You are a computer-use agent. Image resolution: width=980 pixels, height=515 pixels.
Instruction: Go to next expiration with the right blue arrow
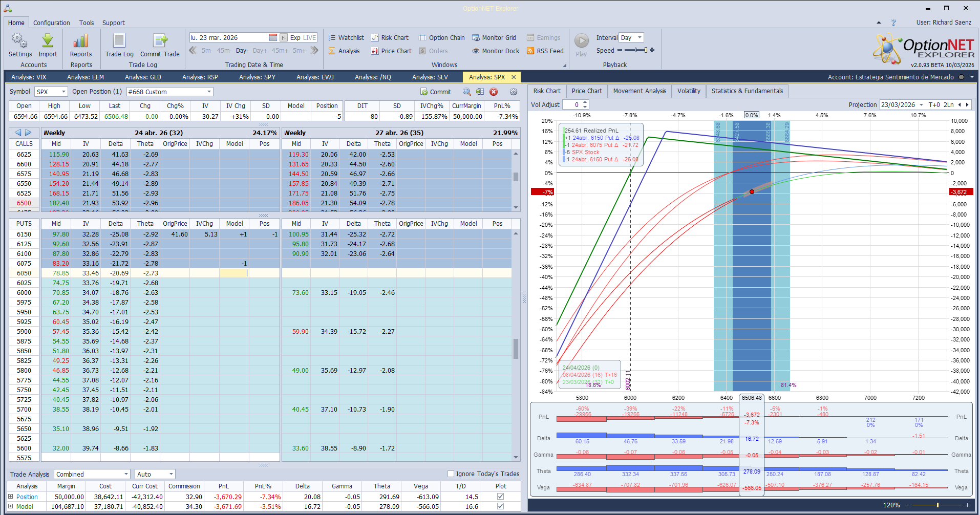[28, 133]
